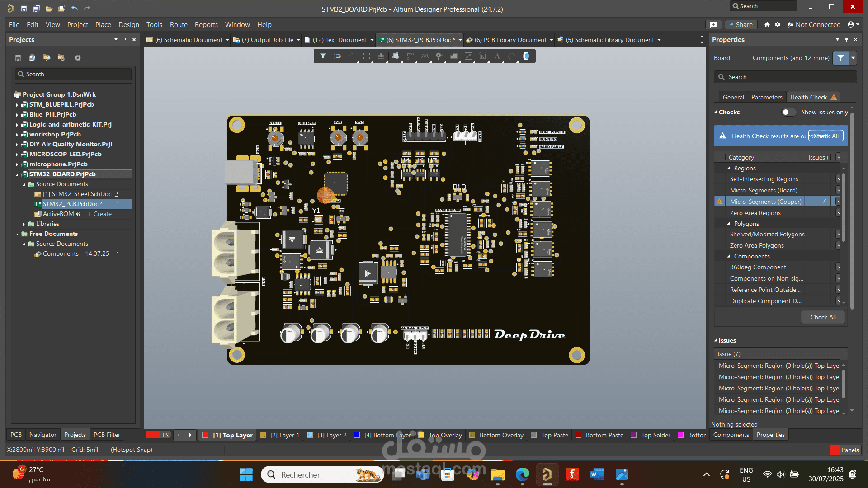868x488 pixels.
Task: Collapse the STM32_BOARD.PrjPcb project
Action: 17,174
